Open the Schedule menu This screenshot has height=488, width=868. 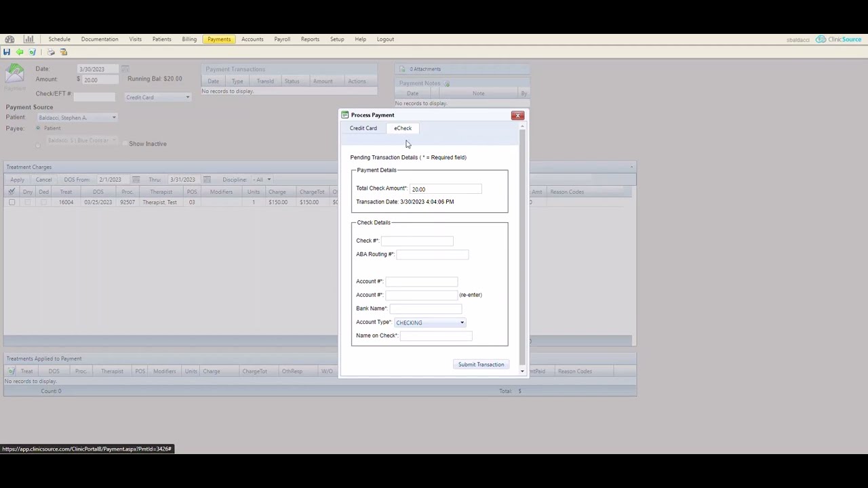click(x=59, y=39)
